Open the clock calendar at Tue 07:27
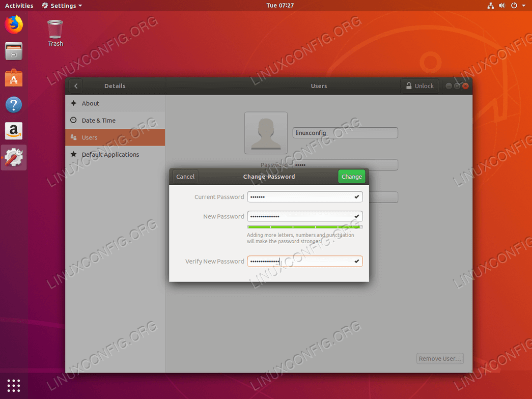 [280, 6]
